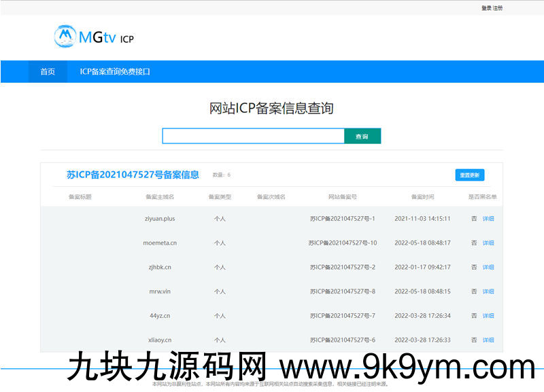
Task: Focus the ICP query search input field
Action: [x=253, y=137]
